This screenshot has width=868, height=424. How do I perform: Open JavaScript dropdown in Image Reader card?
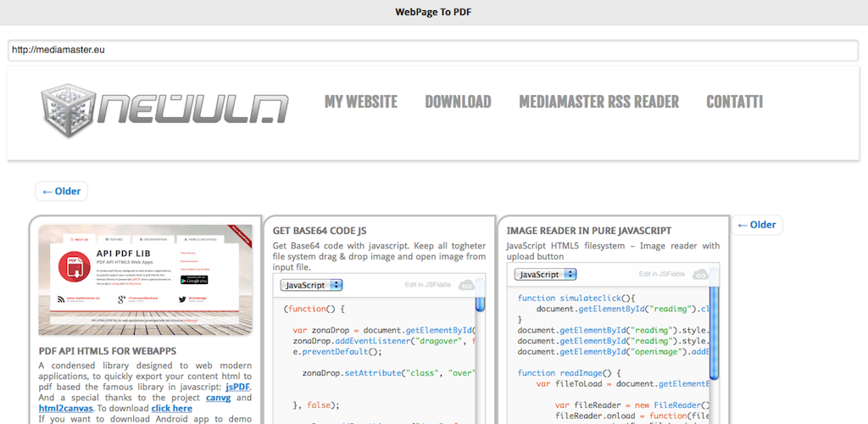[x=545, y=274]
